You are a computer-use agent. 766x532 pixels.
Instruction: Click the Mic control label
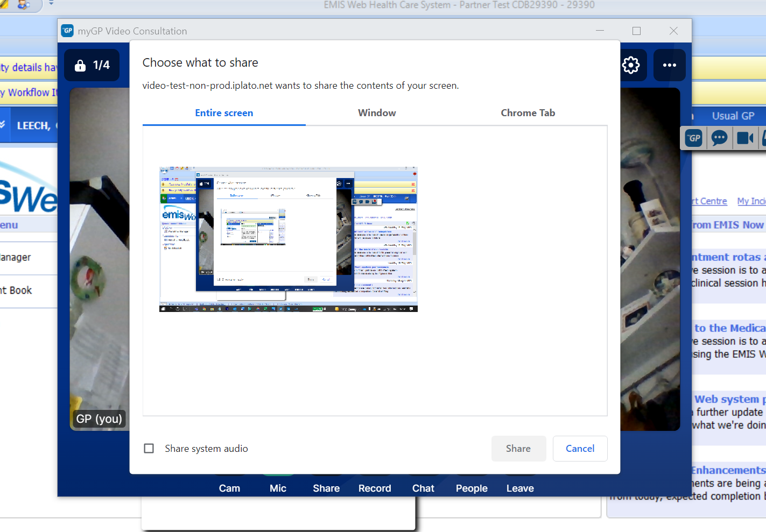pos(278,488)
